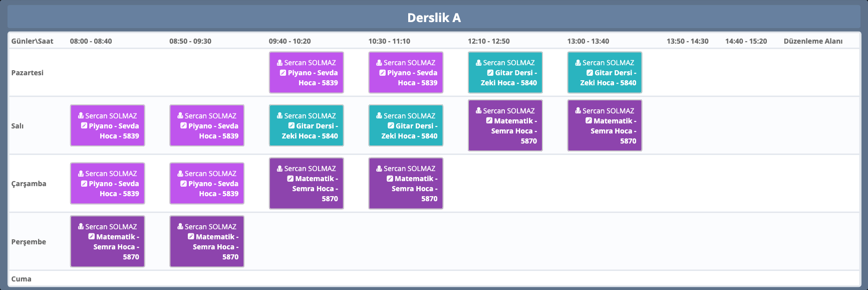
Task: Click edit icon on Pazartesi 13:00 Gitar lesson
Action: 590,73
